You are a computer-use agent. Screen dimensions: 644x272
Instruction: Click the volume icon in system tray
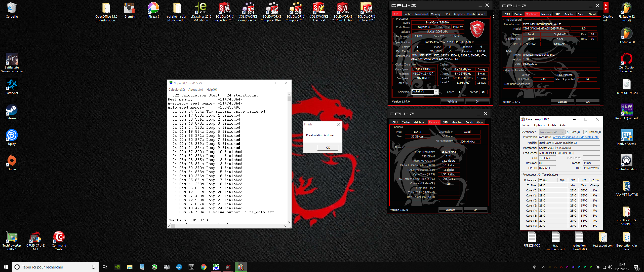click(610, 267)
